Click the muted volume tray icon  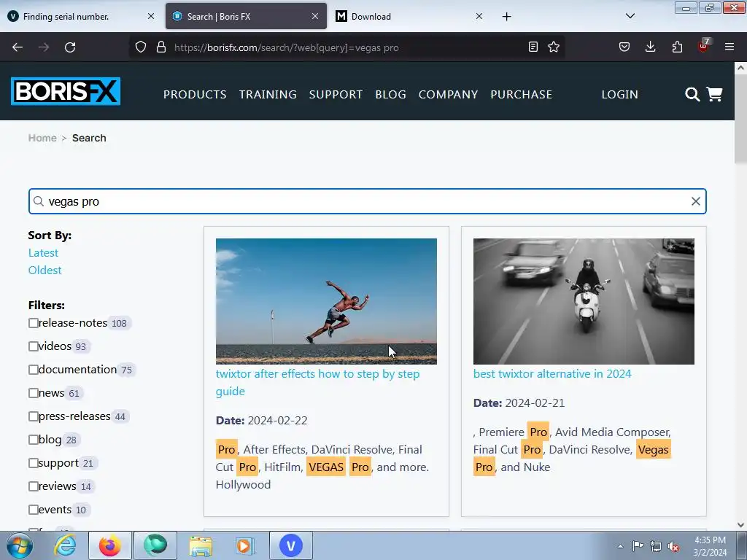673,546
